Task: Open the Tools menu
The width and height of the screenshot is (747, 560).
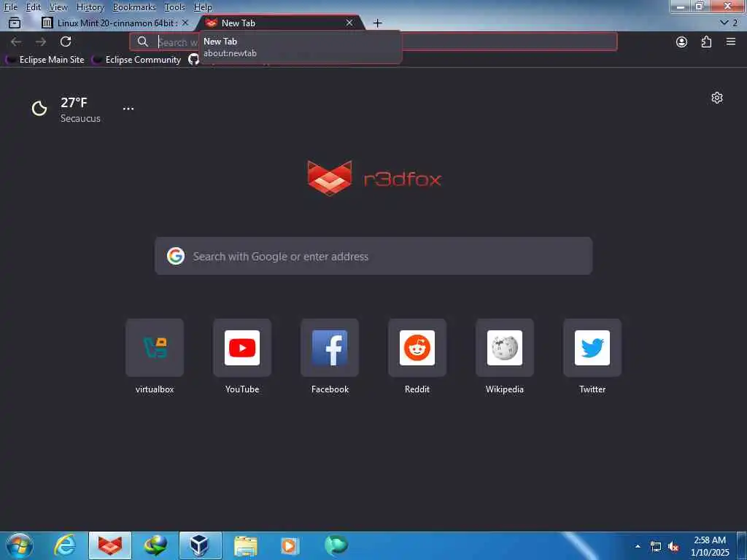Action: 174,7
